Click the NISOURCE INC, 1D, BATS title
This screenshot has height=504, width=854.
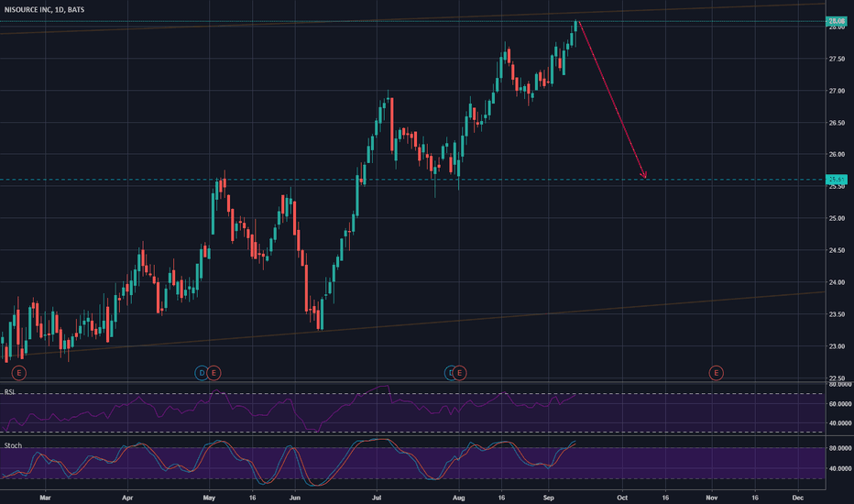44,10
